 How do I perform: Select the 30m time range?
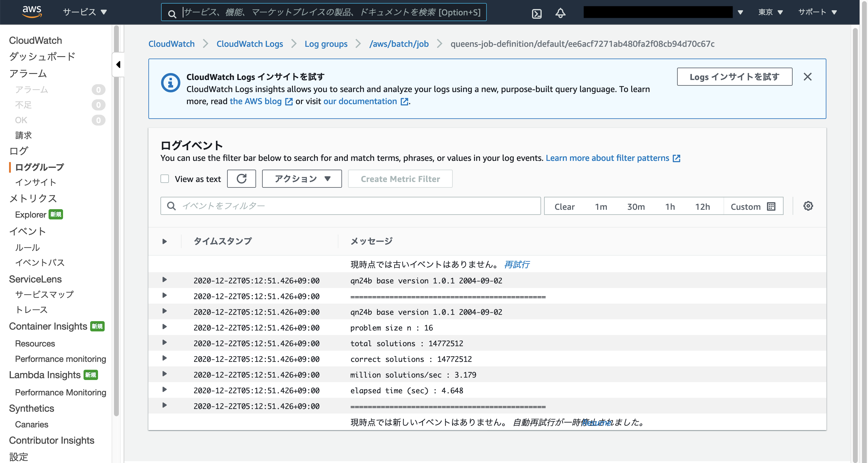(636, 206)
